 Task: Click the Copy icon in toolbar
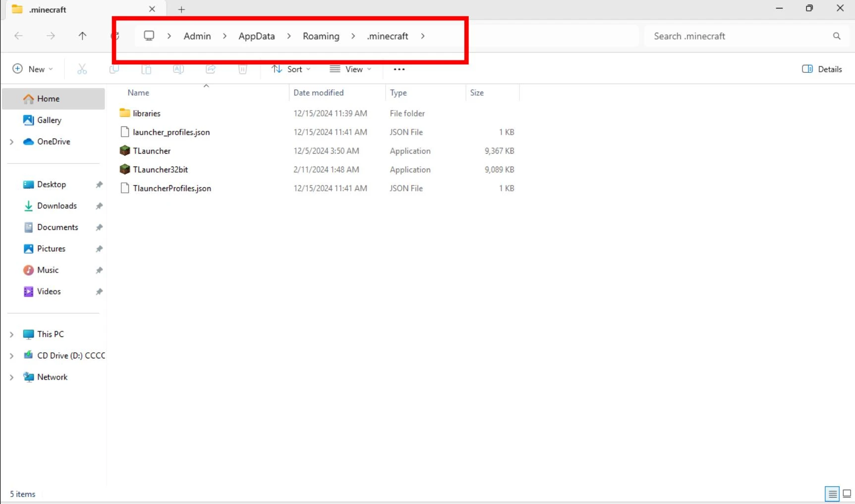(114, 69)
